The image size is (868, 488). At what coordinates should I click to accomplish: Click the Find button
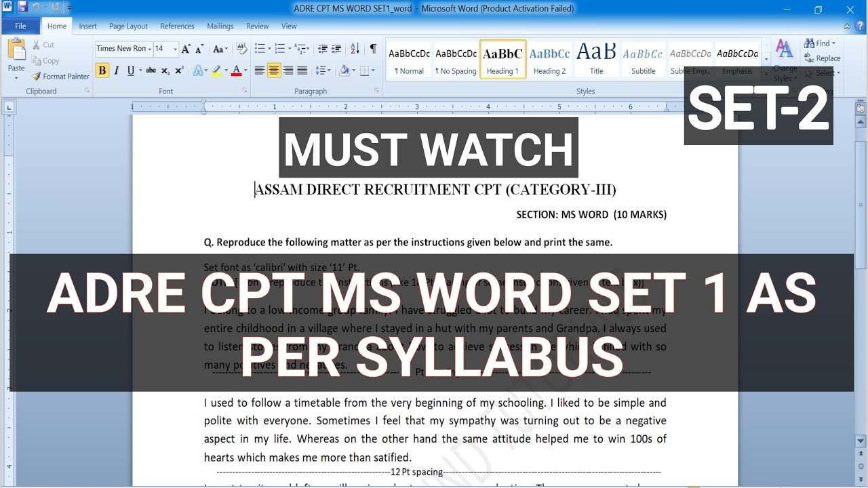(x=820, y=43)
